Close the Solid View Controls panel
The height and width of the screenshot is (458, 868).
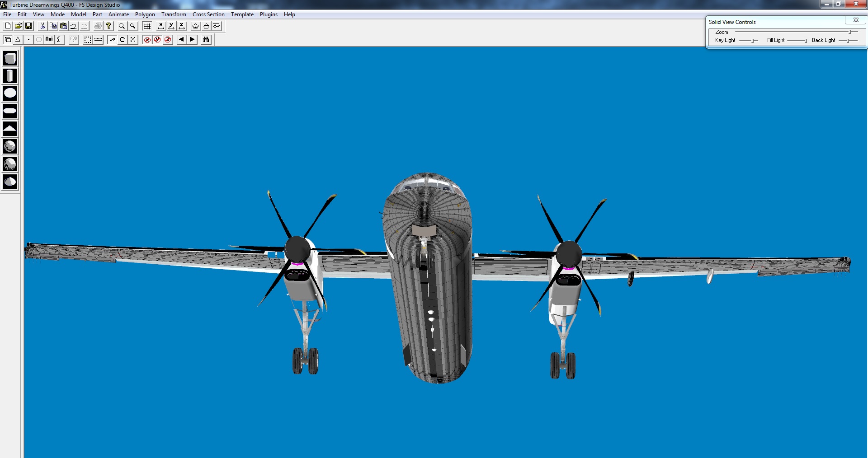point(855,20)
